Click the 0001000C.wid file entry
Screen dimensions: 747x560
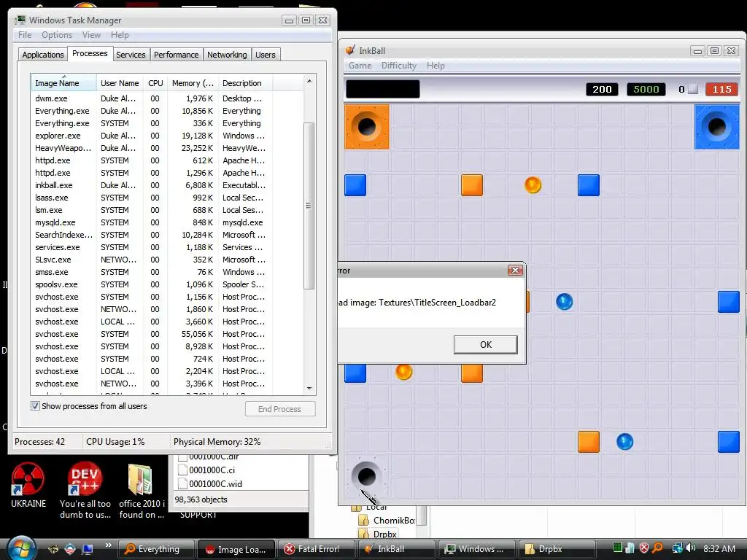tap(210, 484)
